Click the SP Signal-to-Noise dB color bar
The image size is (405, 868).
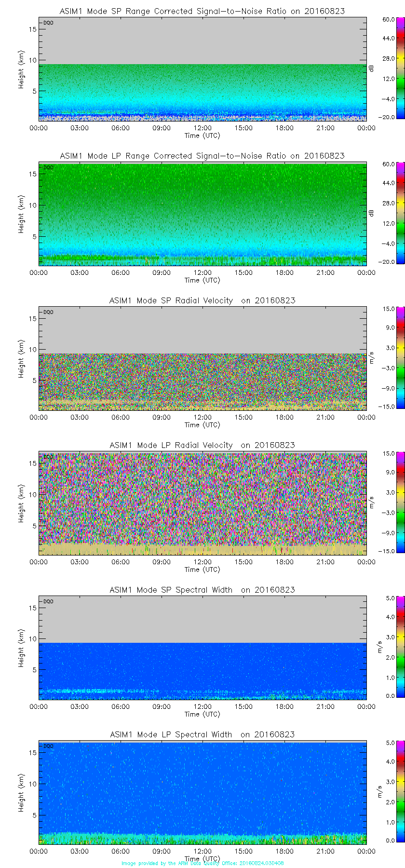pos(388,68)
